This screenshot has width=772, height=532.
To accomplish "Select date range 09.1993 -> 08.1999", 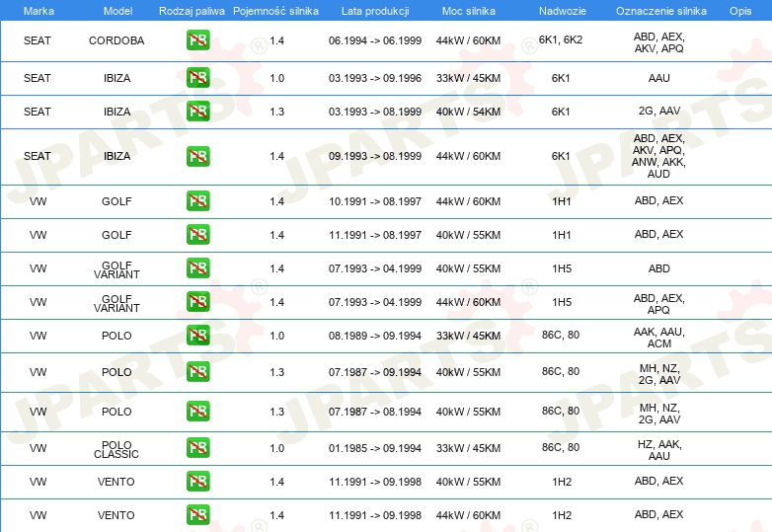I will (375, 157).
